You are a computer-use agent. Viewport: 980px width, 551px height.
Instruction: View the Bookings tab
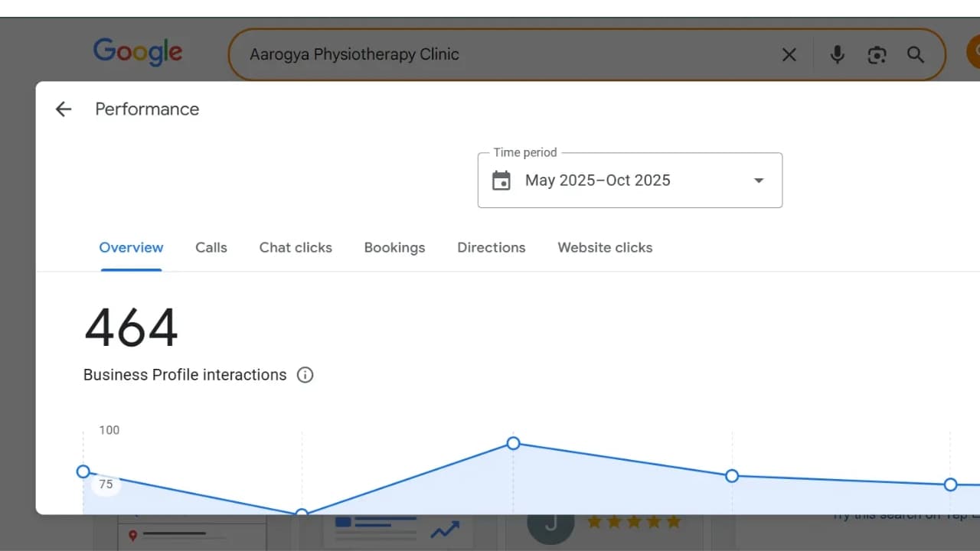point(394,247)
